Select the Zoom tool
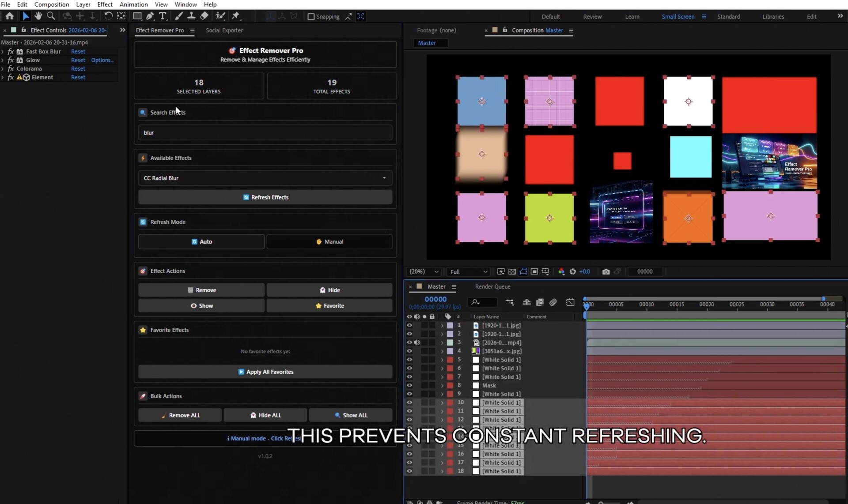The image size is (848, 504). point(51,16)
